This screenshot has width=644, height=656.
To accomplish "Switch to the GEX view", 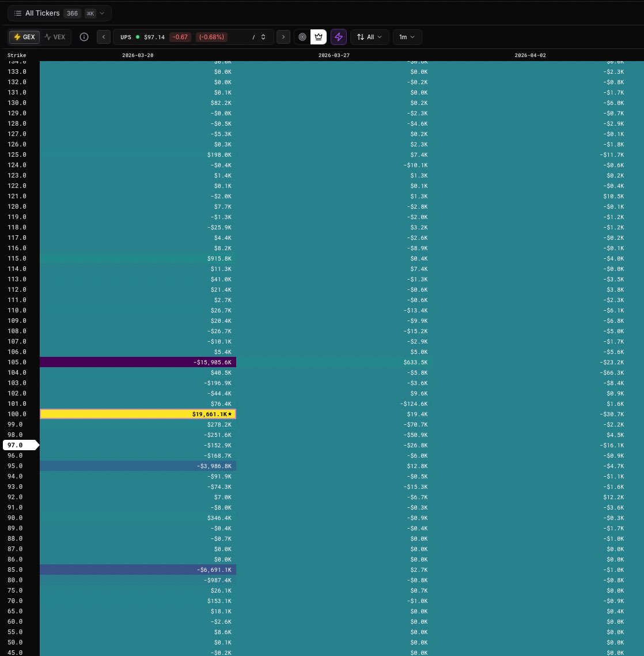I will point(24,37).
